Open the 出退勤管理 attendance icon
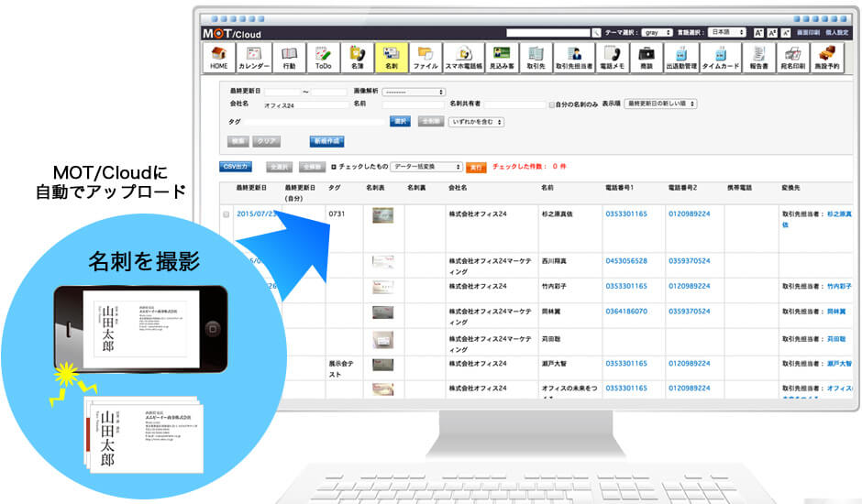The height and width of the screenshot is (504, 862). pyautogui.click(x=681, y=57)
